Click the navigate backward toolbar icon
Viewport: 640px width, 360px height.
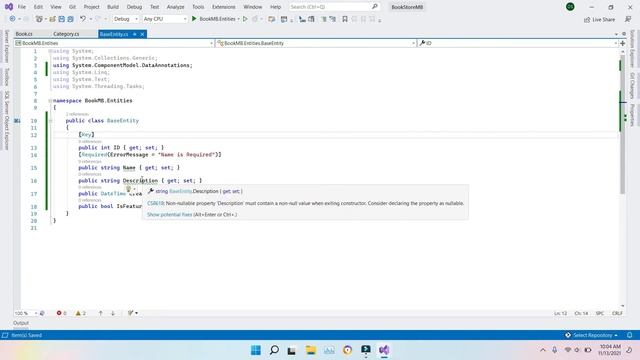tap(12, 19)
